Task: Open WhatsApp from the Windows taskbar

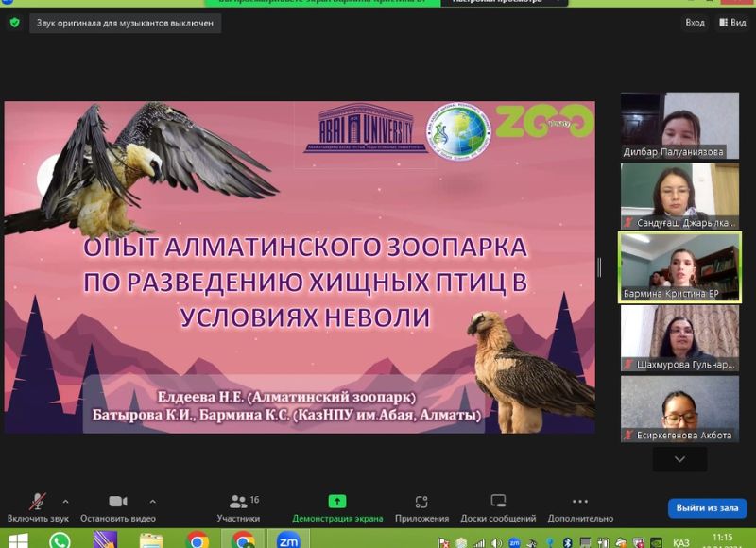Action: (x=60, y=540)
